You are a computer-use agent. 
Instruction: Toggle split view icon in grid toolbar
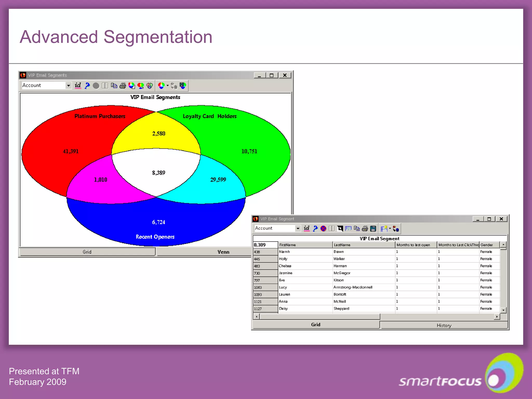click(x=331, y=229)
